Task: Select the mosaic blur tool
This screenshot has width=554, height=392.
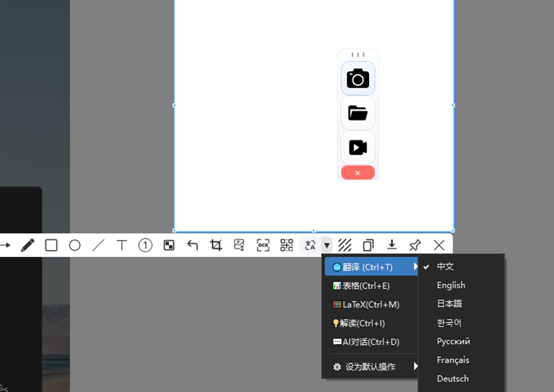Action: [x=169, y=245]
